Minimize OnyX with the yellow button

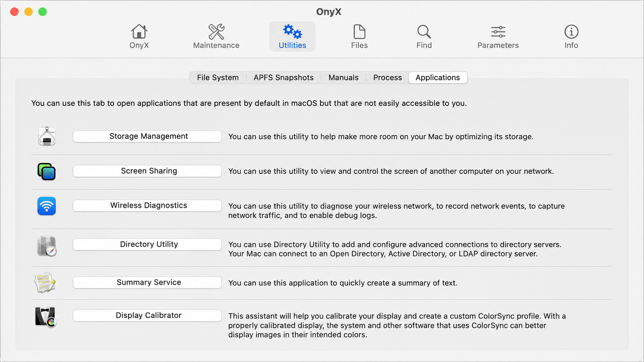pyautogui.click(x=29, y=12)
